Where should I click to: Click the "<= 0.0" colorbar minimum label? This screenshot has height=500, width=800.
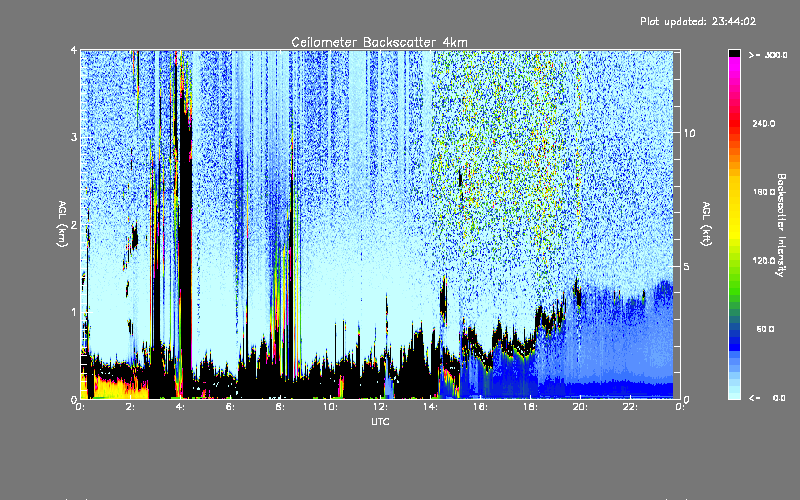pyautogui.click(x=767, y=398)
